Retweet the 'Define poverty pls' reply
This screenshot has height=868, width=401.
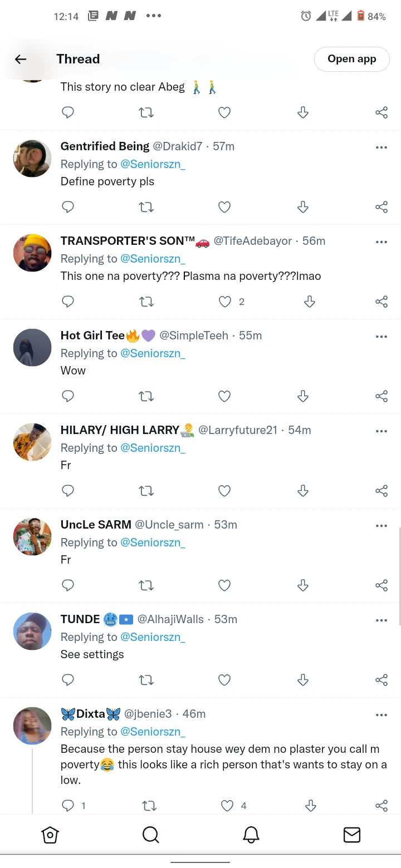(146, 207)
